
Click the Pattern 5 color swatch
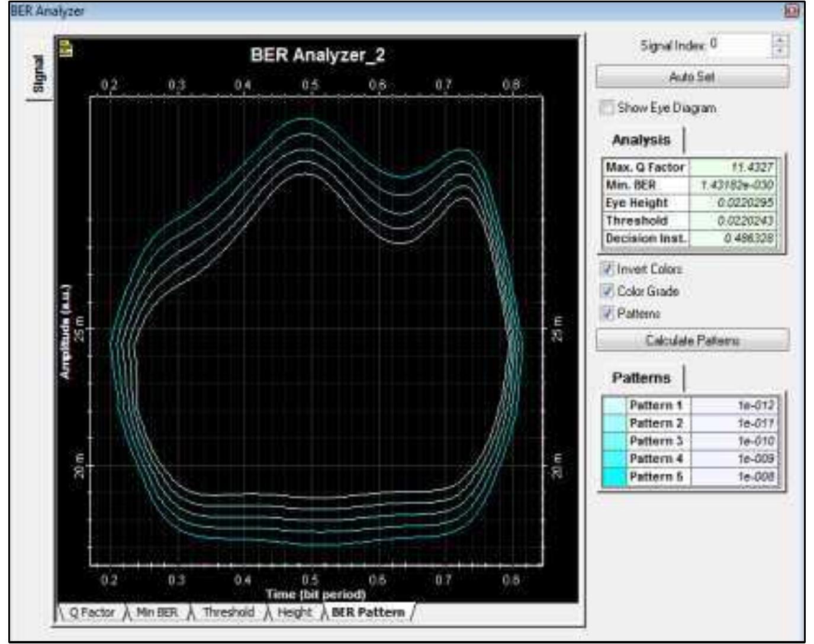click(x=614, y=477)
